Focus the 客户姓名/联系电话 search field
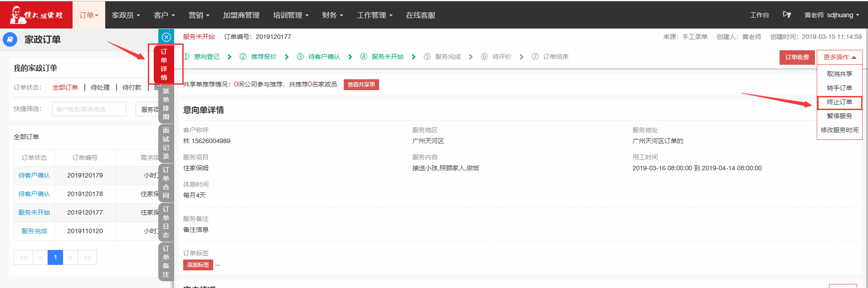This screenshot has width=868, height=288. (x=89, y=109)
